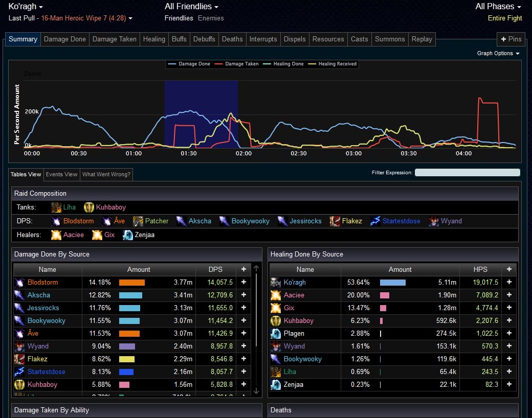The image size is (532, 418).
Task: Switch view to Enemies
Action: point(211,18)
